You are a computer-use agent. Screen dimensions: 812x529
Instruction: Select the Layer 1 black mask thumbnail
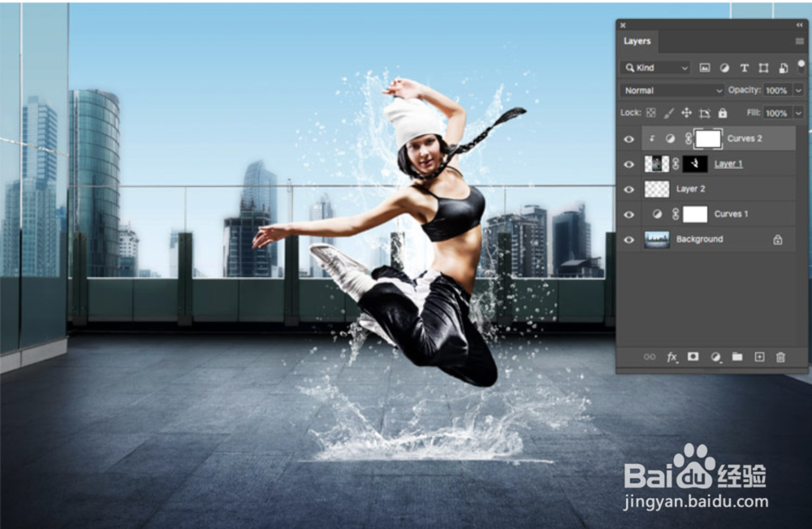click(695, 163)
